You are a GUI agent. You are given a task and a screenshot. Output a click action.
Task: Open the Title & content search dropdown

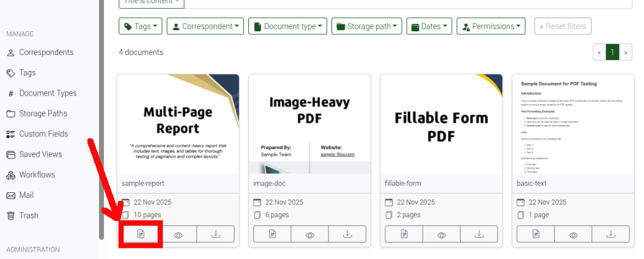pos(152,3)
